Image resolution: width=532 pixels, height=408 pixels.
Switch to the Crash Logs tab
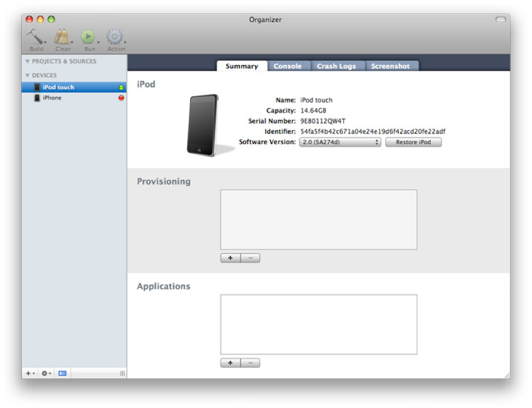(336, 66)
